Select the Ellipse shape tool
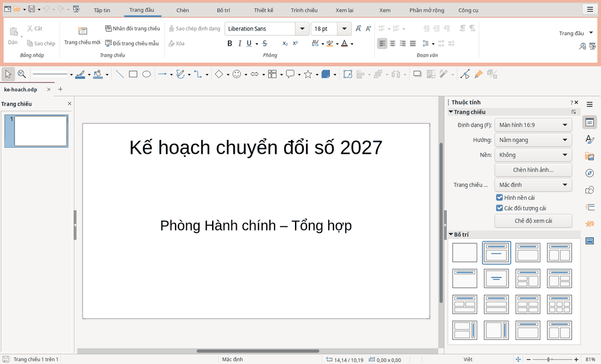The height and width of the screenshot is (364, 601). (x=147, y=74)
